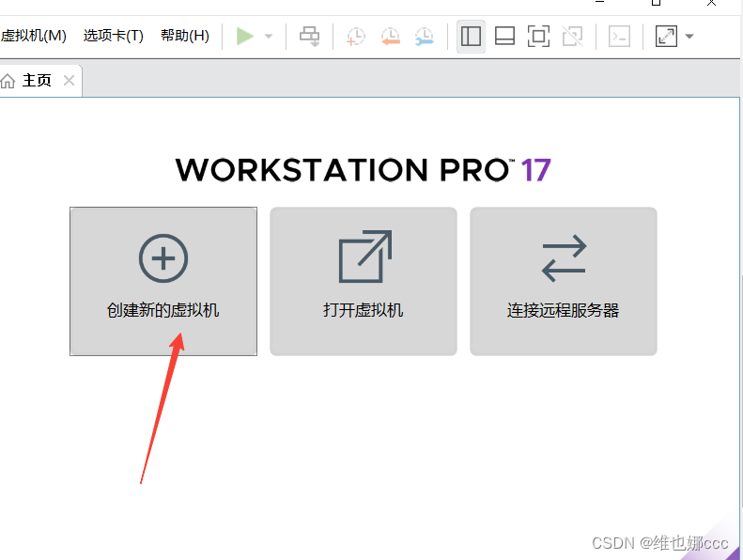Click 连接远程服务器 tile

click(564, 281)
